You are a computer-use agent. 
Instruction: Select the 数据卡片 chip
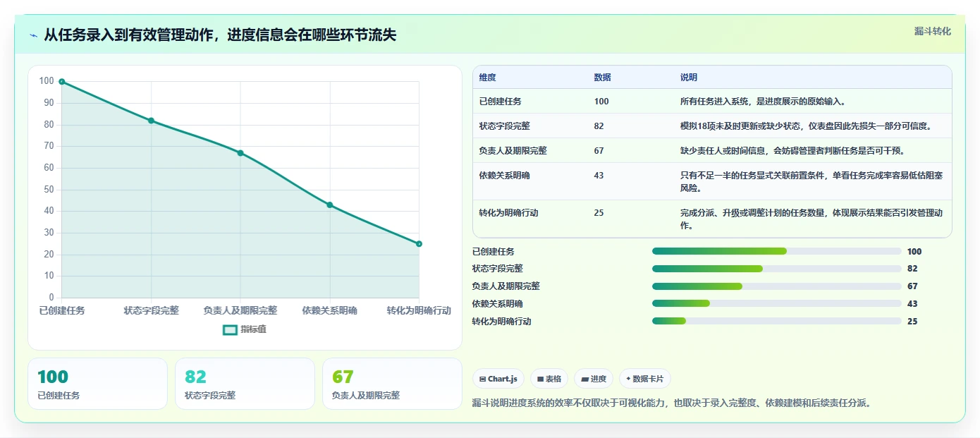click(x=644, y=379)
